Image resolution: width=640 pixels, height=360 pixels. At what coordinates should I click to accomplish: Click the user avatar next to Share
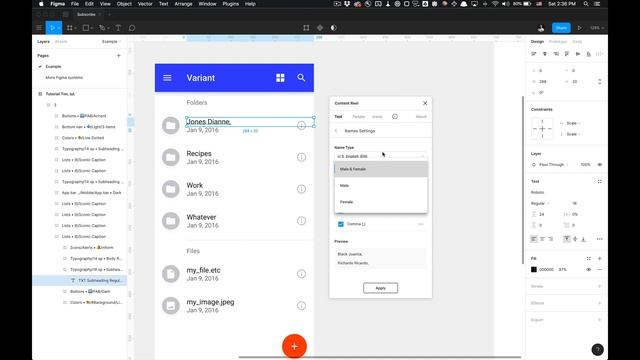(x=541, y=28)
